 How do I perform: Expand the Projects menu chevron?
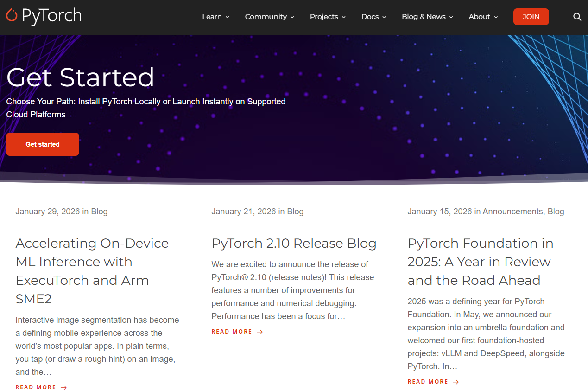[x=344, y=17]
